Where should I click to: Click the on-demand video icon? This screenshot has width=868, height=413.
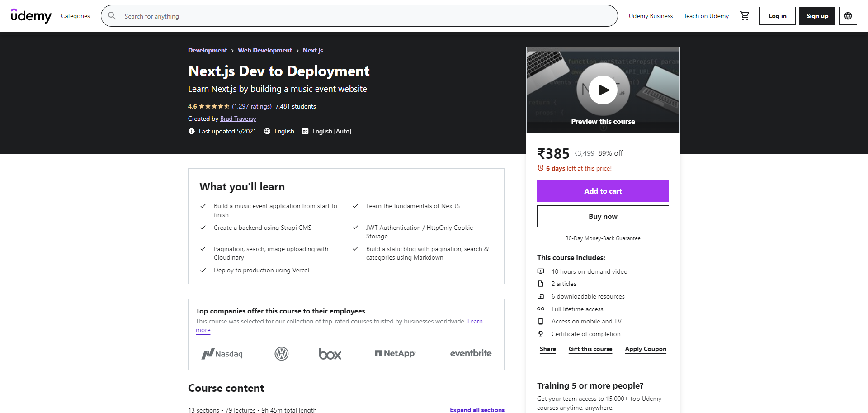pyautogui.click(x=541, y=271)
